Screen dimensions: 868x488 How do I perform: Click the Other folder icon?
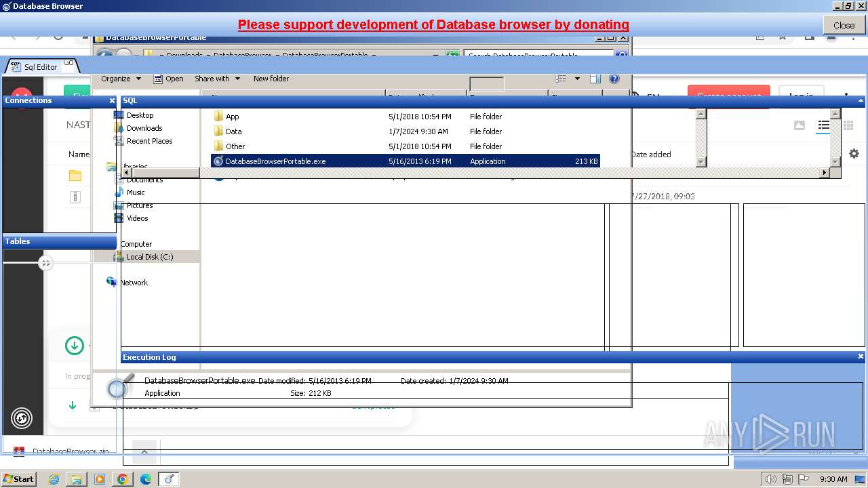[x=218, y=146]
